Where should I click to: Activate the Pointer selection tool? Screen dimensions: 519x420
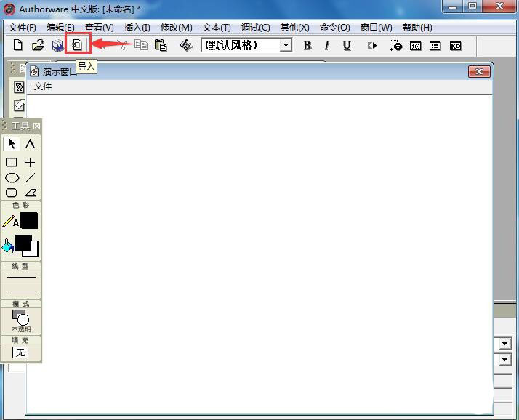pos(12,144)
